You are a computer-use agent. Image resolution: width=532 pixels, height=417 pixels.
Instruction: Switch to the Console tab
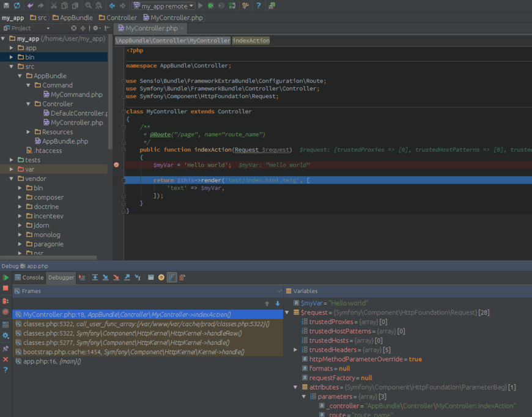coord(29,278)
